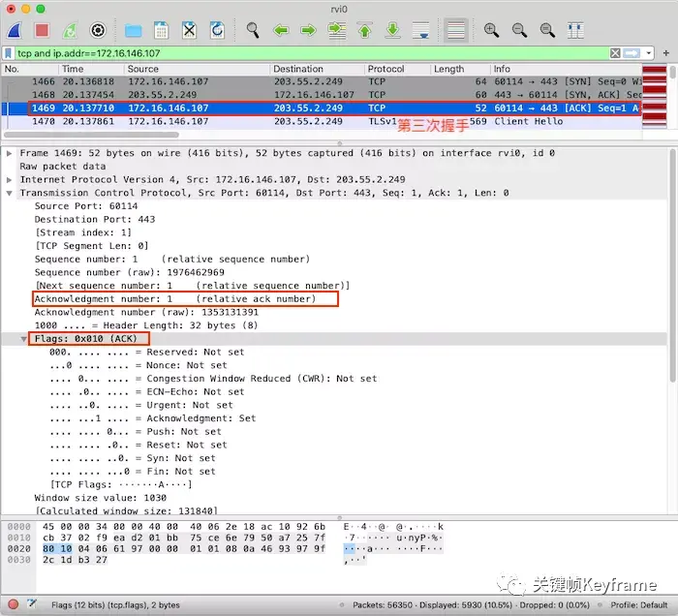Go back in packet history

[281, 30]
